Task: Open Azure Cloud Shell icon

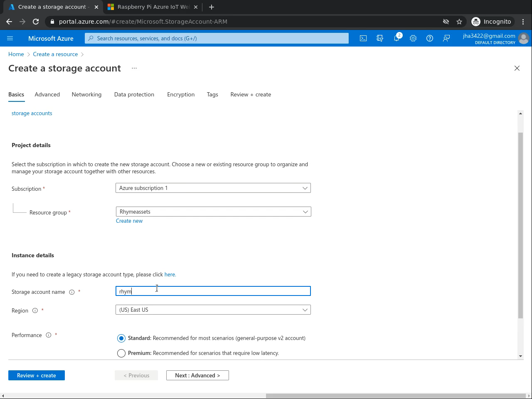Action: [x=363, y=38]
